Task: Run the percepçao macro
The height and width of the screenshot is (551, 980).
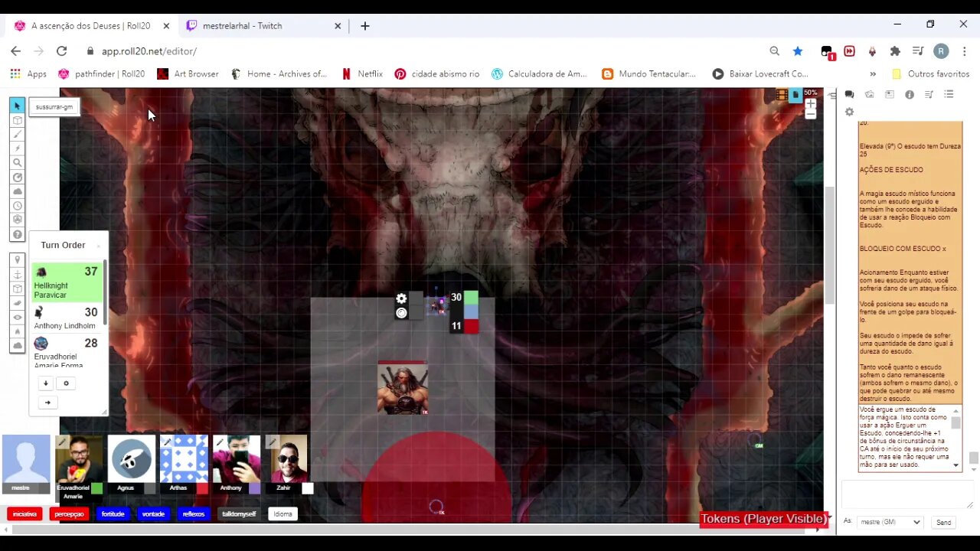Action: (x=69, y=514)
